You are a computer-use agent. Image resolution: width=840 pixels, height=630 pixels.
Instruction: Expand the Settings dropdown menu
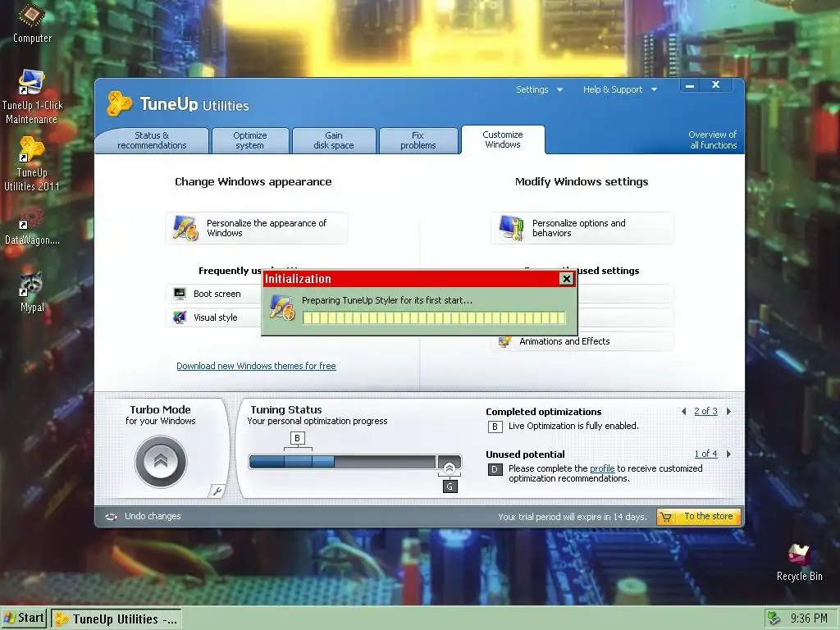point(539,89)
